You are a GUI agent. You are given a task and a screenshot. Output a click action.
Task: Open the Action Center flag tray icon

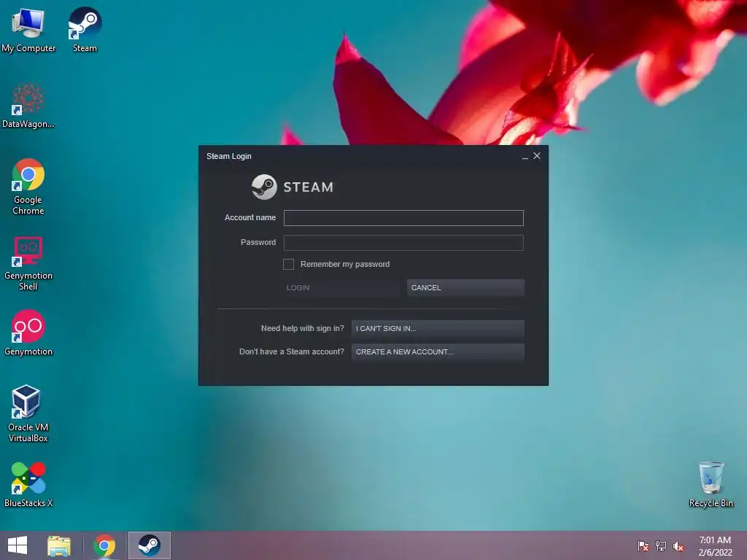pyautogui.click(x=643, y=545)
